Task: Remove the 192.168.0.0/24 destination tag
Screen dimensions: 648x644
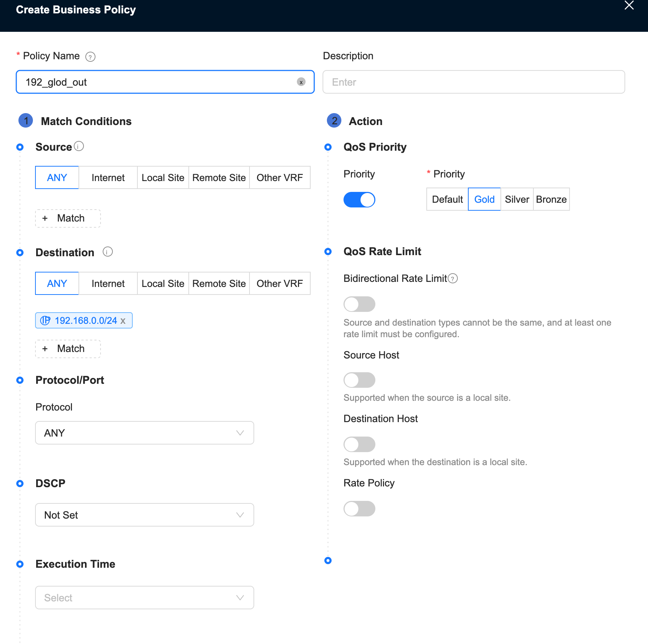Action: pos(123,321)
